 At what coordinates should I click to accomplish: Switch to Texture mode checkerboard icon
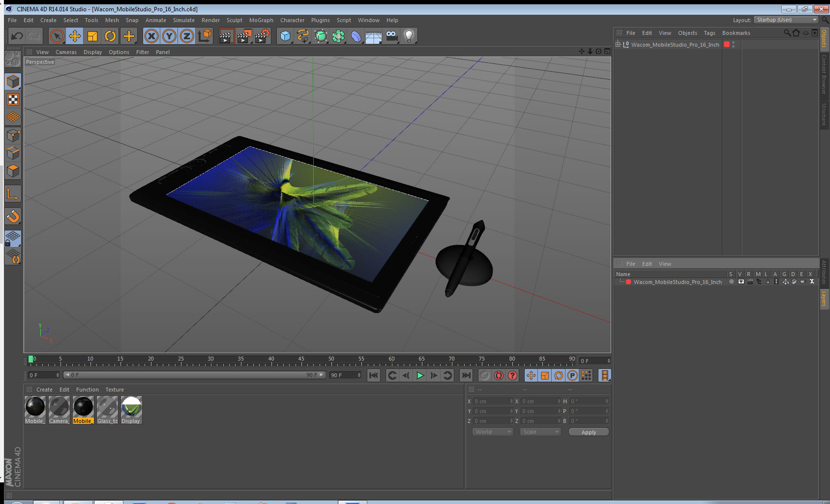(x=13, y=100)
